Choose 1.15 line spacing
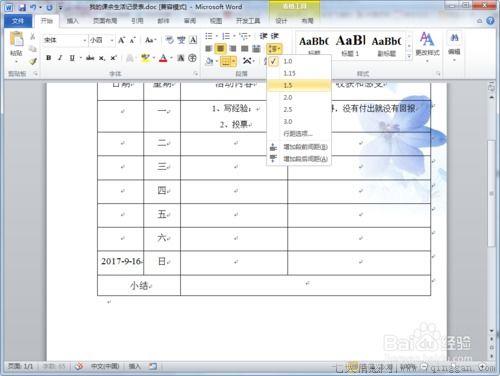Image resolution: width=500 pixels, height=376 pixels. click(x=299, y=73)
